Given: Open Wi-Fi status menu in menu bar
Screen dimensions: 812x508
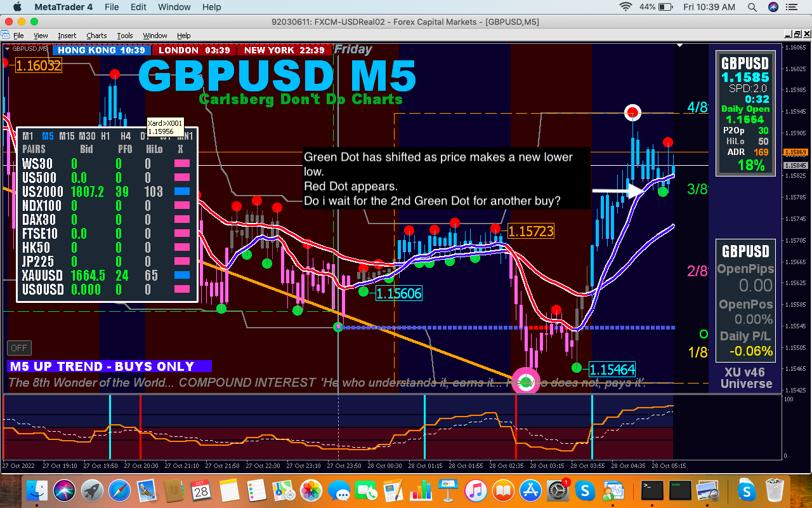Looking at the screenshot, I should (626, 7).
